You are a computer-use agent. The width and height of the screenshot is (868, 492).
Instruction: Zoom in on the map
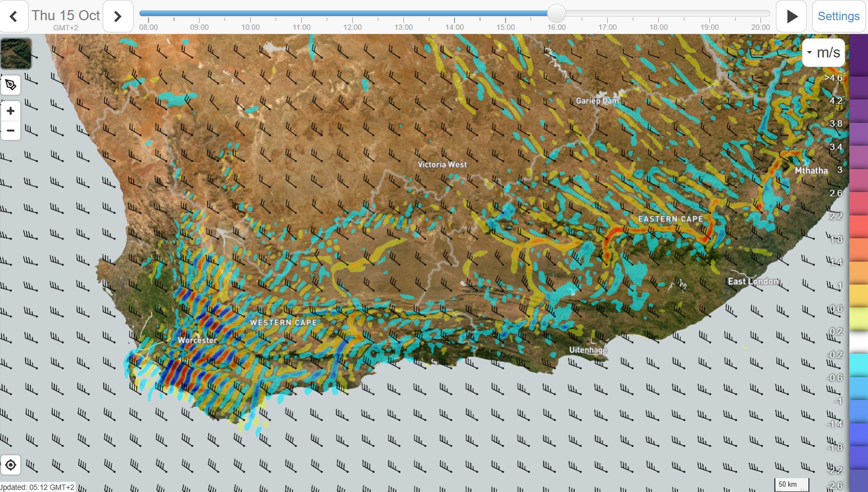pyautogui.click(x=11, y=111)
